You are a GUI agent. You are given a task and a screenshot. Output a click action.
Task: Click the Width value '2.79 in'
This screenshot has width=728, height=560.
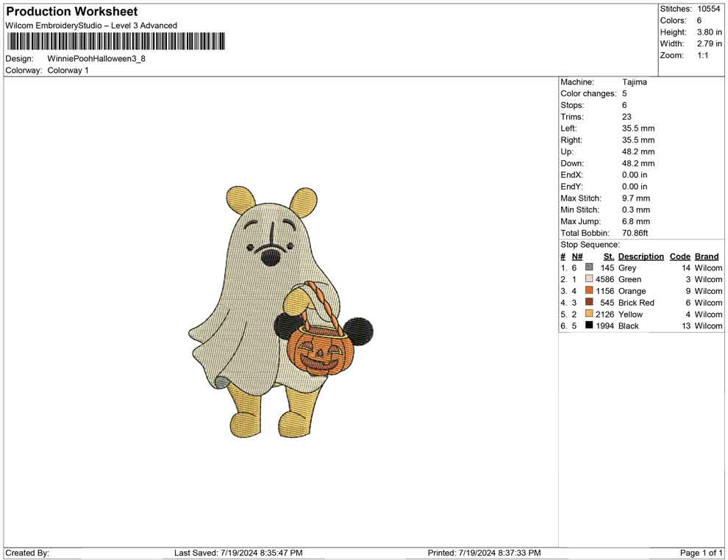pyautogui.click(x=709, y=43)
